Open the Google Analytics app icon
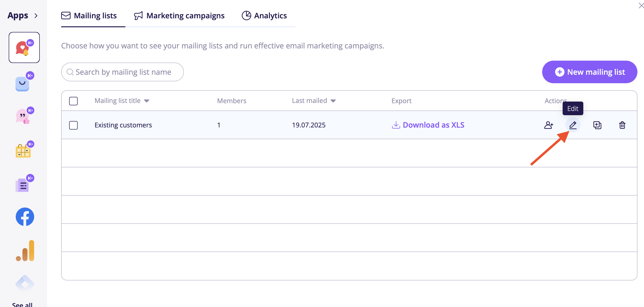The height and width of the screenshot is (307, 644). 25,251
